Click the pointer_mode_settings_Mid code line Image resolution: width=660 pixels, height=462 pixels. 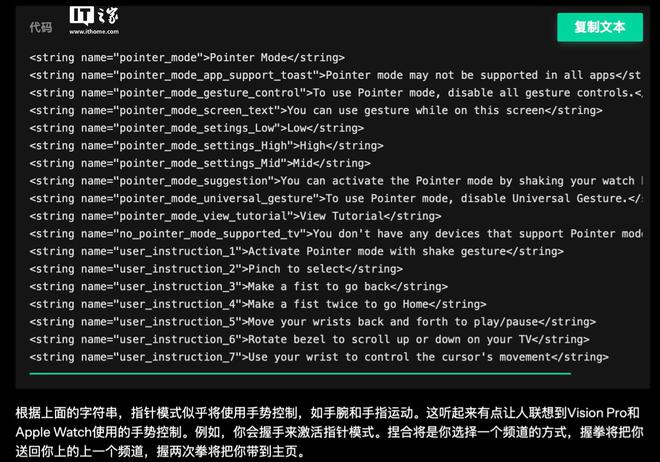point(200,163)
